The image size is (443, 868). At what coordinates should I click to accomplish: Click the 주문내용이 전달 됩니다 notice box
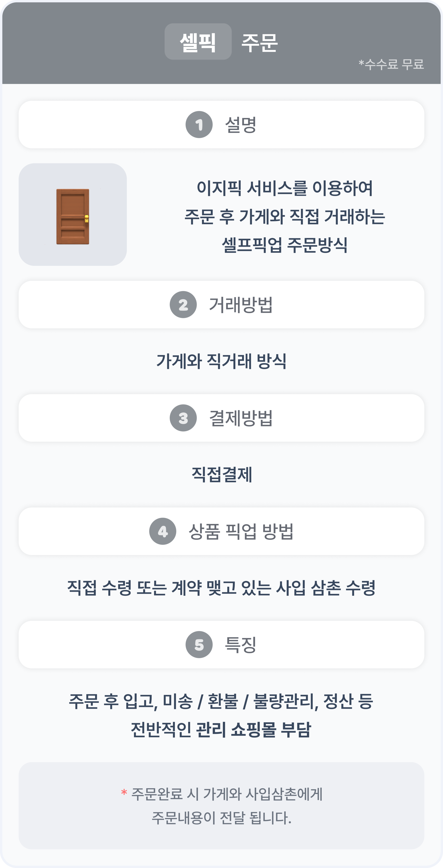(221, 806)
